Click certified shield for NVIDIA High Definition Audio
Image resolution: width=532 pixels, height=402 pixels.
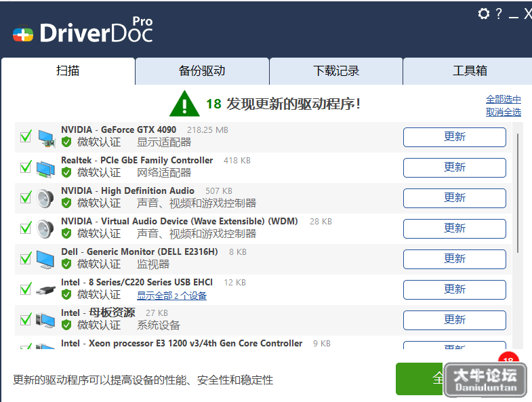(66, 203)
